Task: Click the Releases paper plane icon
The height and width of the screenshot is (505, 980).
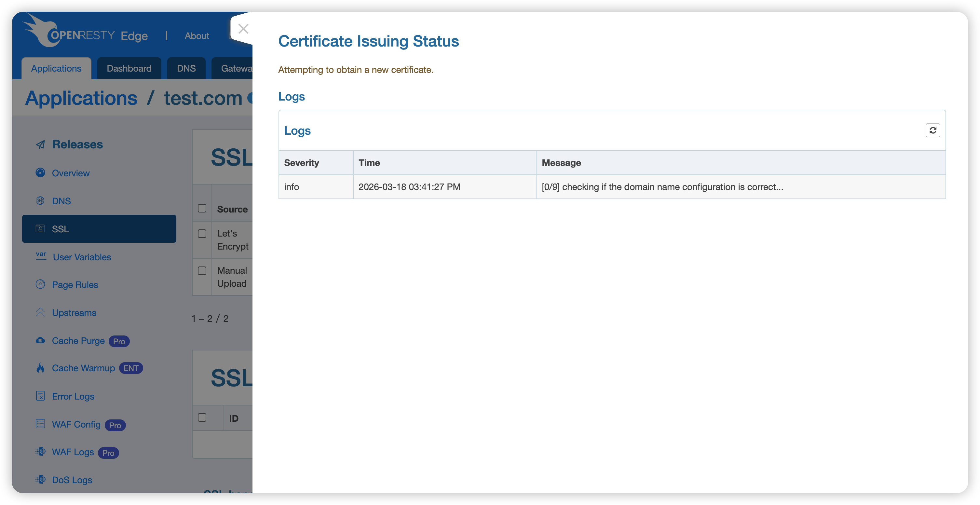Action: click(40, 144)
